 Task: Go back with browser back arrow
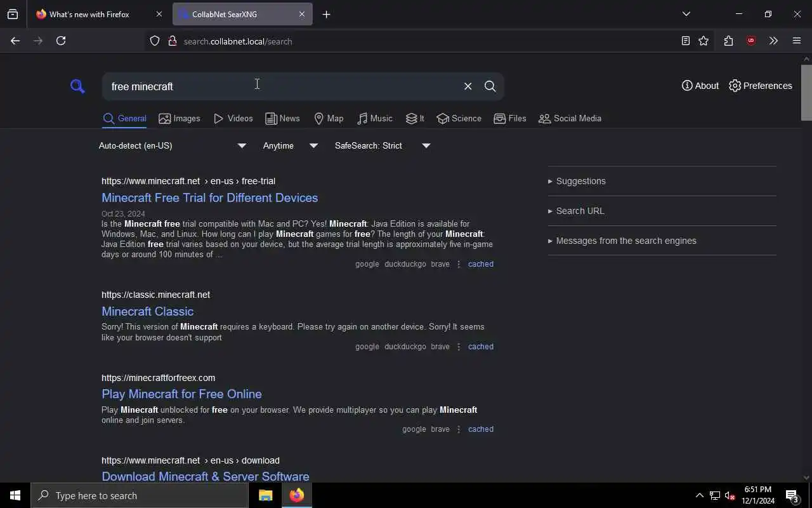(15, 41)
